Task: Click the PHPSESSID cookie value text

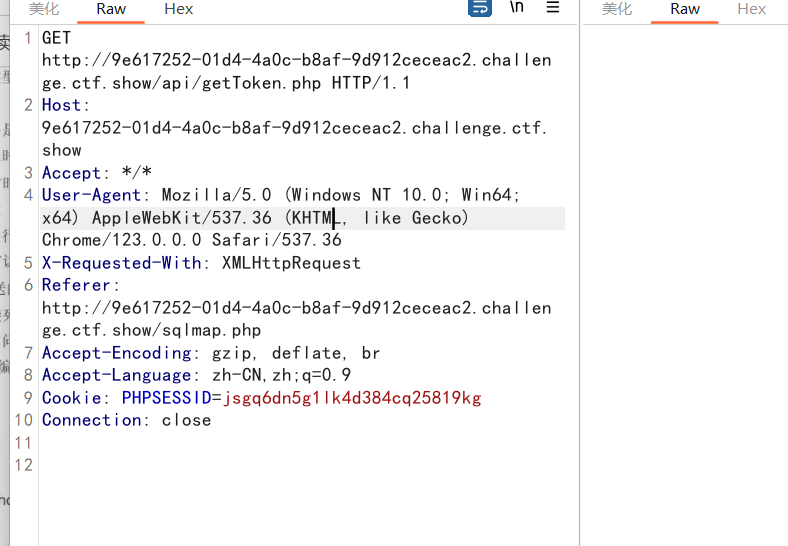Action: [x=352, y=398]
